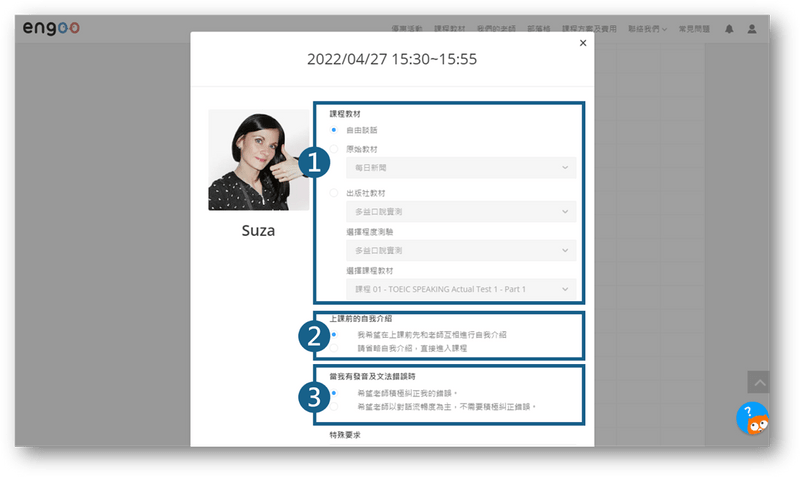Click the numbered step 2 badge
The image size is (800, 477).
316,335
